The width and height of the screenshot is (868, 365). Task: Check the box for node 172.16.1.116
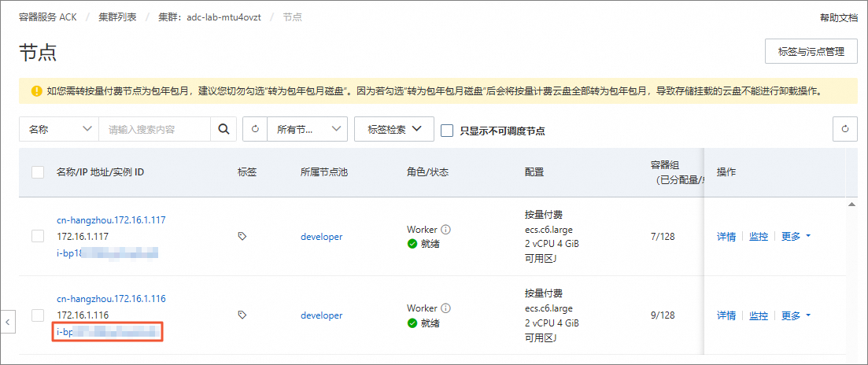[38, 315]
